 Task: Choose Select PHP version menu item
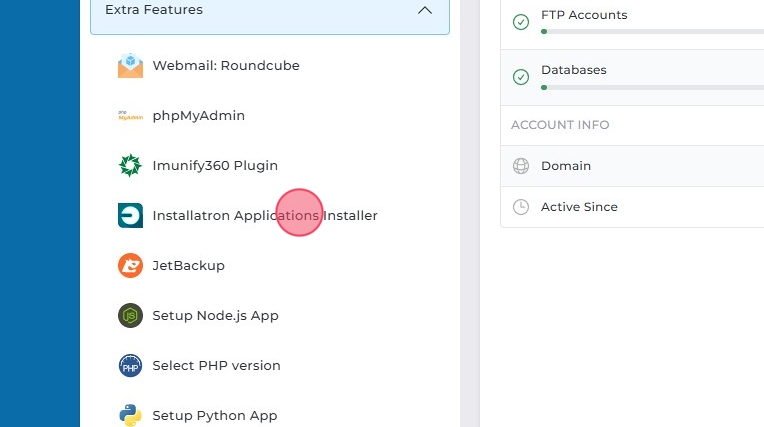(216, 366)
